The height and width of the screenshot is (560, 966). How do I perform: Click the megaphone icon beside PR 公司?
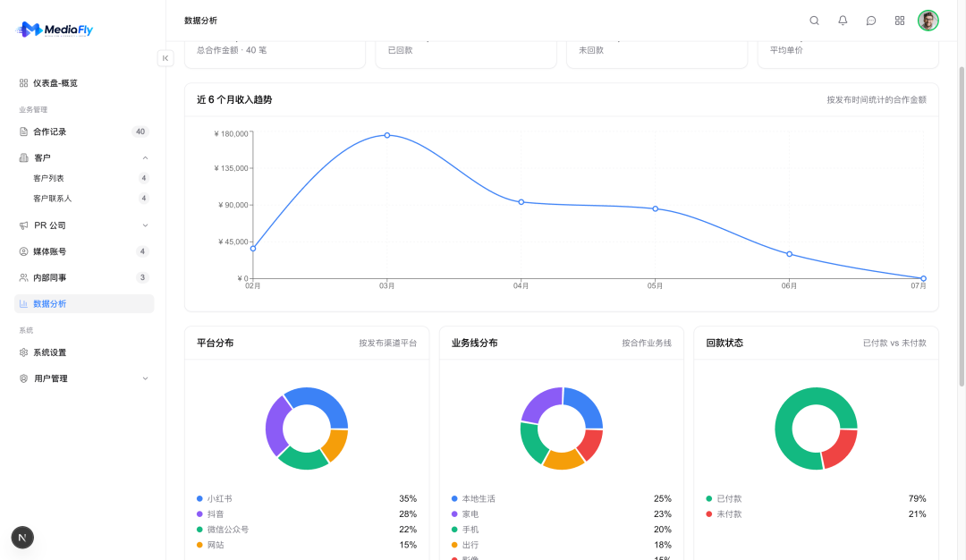pyautogui.click(x=23, y=225)
